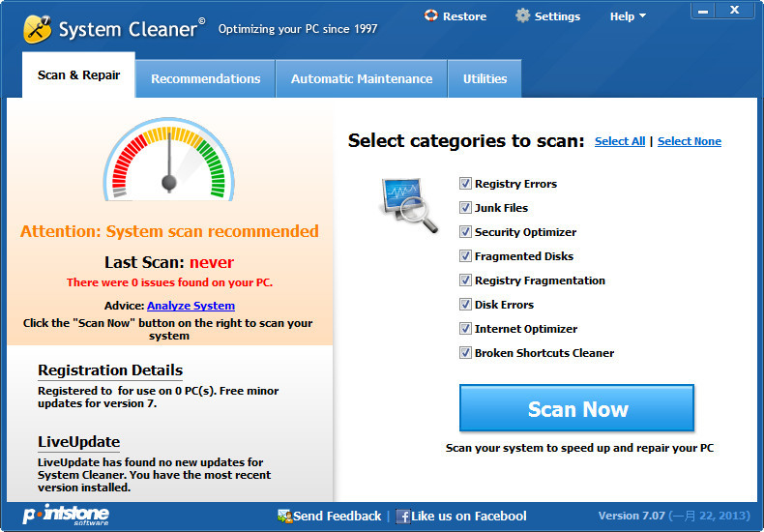Viewport: 764px width, 532px height.
Task: Click 'Attention: System scan recommended' text
Action: [x=169, y=231]
